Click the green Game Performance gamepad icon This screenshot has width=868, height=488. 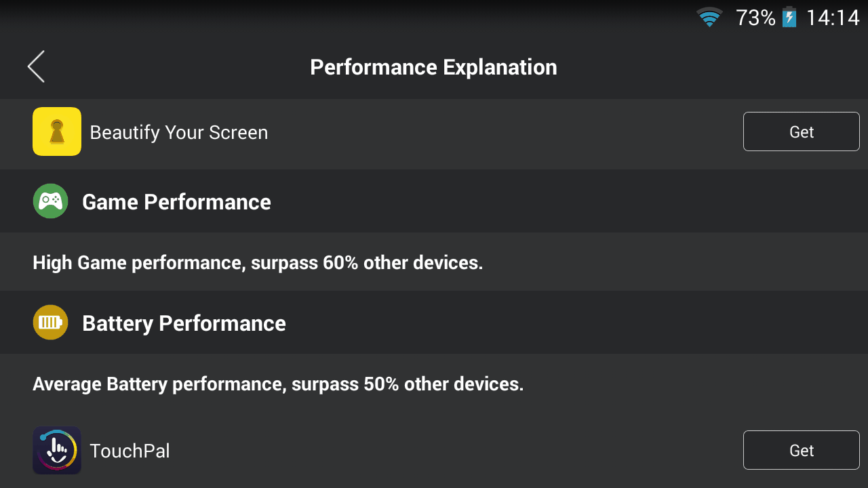pos(50,201)
